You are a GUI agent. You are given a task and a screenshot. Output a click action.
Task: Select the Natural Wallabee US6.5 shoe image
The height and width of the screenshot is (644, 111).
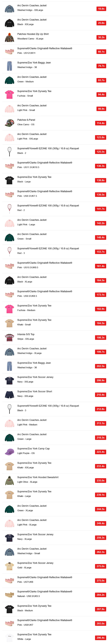pos(9,595)
